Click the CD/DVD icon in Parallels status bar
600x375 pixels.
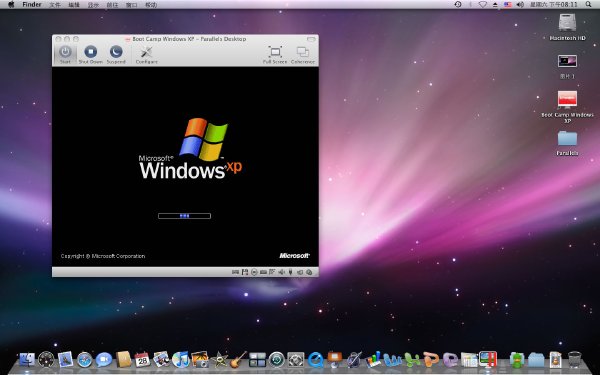[x=254, y=272]
